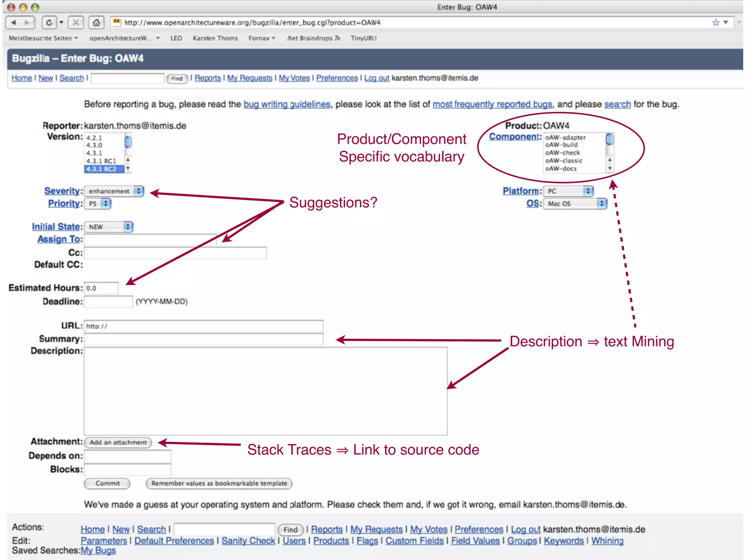Viewport: 747px width, 560px height.
Task: Click the Component list scrollbar thumb
Action: pos(609,139)
